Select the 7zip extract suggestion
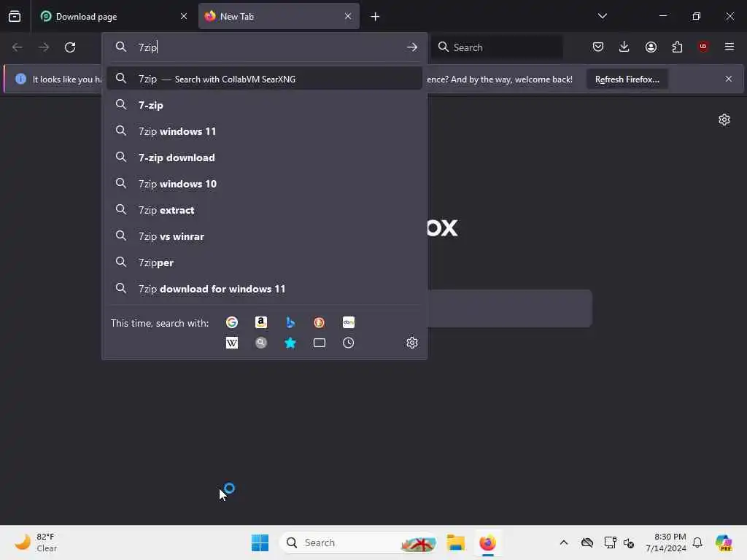This screenshot has height=560, width=747. pos(264,210)
